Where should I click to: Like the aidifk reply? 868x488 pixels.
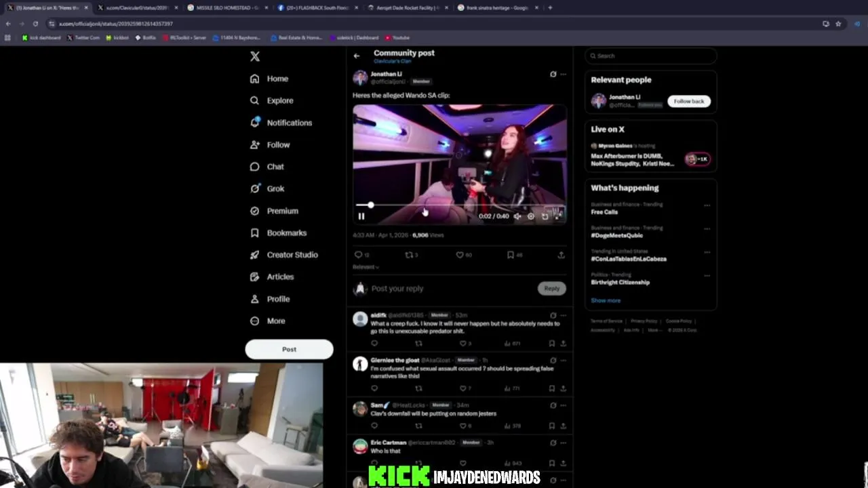(x=462, y=344)
